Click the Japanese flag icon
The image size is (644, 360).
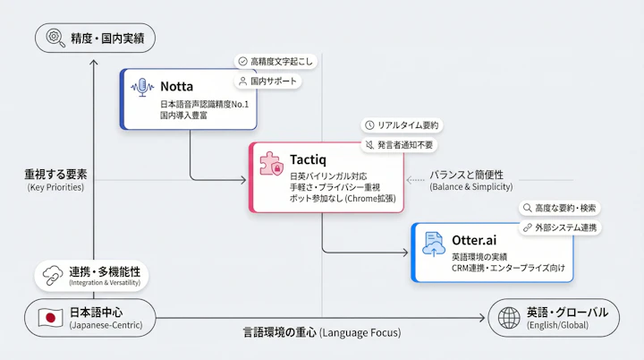coord(50,318)
